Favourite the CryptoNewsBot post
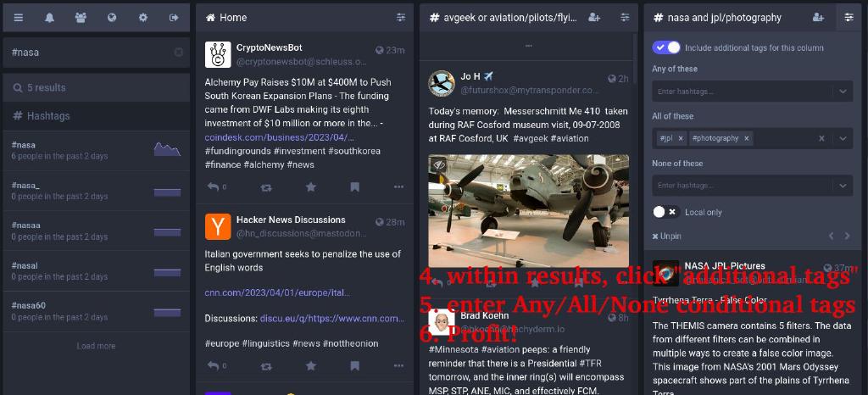Viewport: 868px width, 395px height. pos(311,187)
